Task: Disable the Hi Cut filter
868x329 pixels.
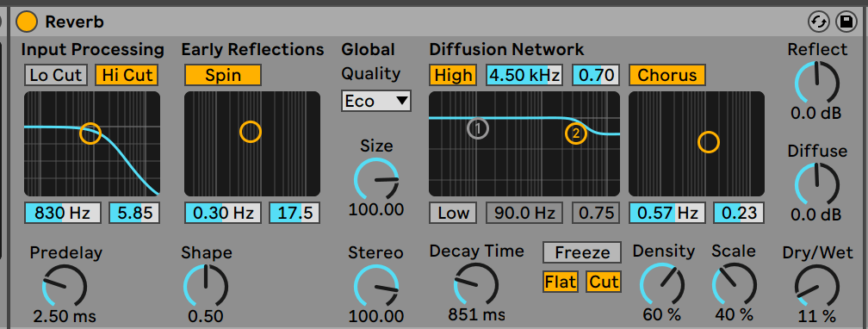Action: click(x=127, y=75)
